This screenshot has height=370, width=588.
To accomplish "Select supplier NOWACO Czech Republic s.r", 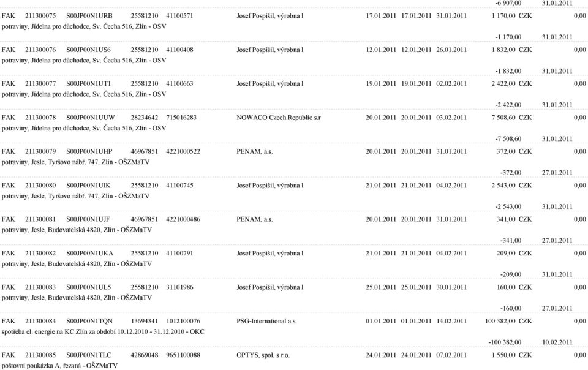I will point(279,118).
